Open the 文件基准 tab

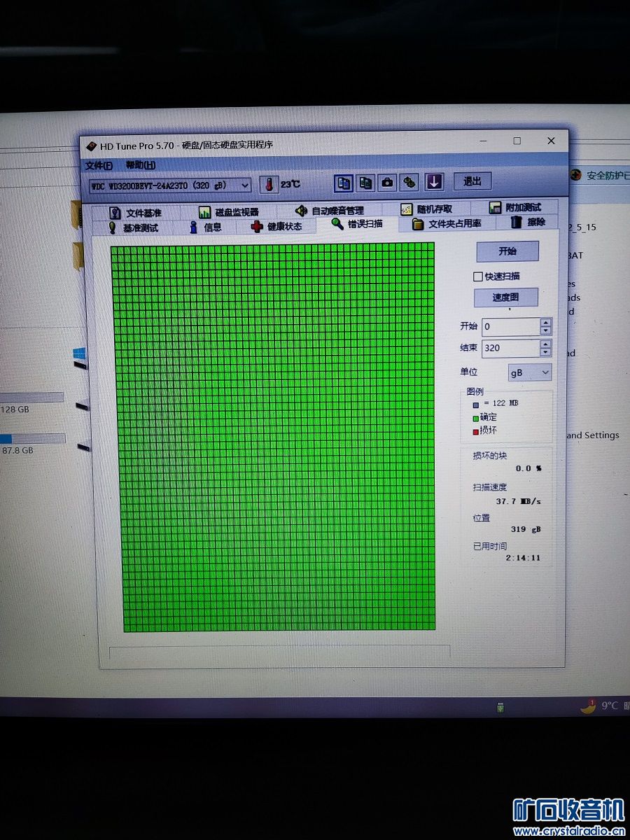(135, 213)
